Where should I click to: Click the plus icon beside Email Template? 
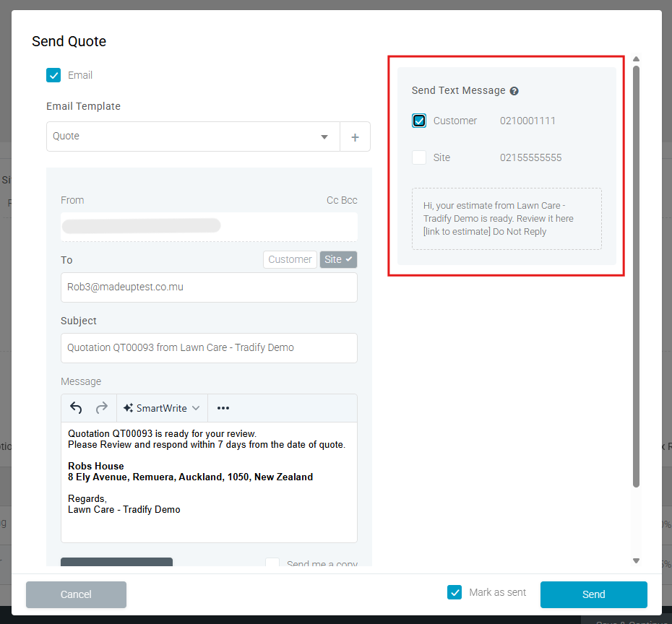pyautogui.click(x=355, y=136)
